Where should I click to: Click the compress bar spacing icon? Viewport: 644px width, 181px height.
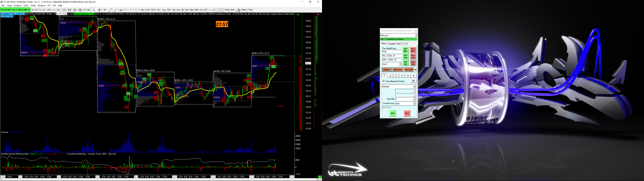(75, 10)
